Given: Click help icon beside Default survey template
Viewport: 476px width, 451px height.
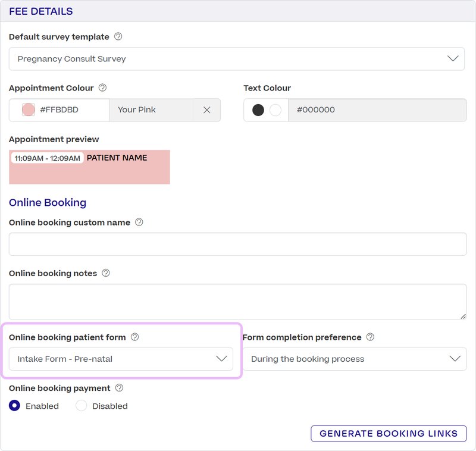Looking at the screenshot, I should click(x=118, y=37).
